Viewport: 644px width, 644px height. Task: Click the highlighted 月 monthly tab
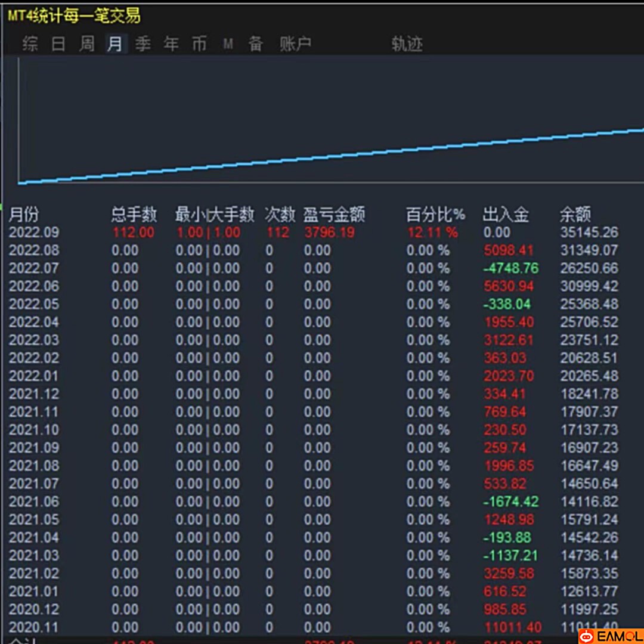coord(115,44)
